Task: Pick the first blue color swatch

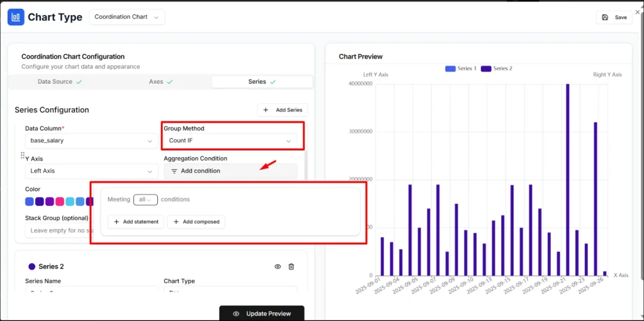Action: 29,201
